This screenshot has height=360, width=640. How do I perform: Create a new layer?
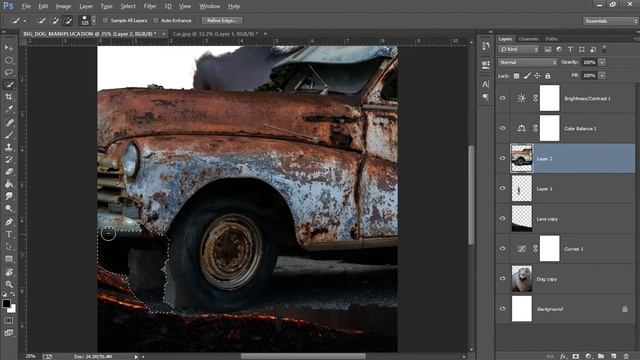point(613,356)
